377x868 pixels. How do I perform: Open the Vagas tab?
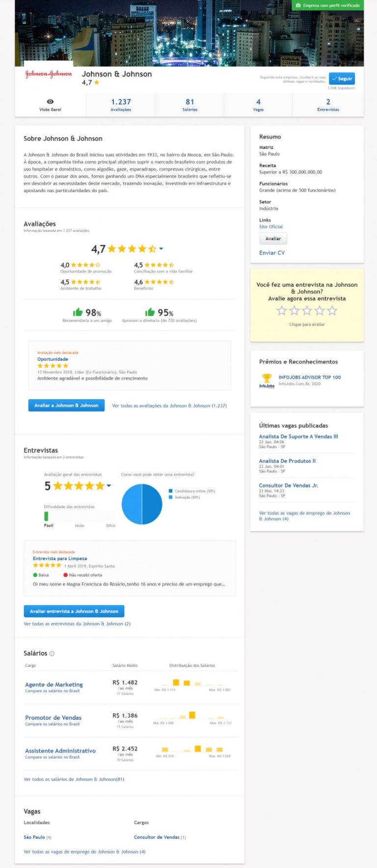click(x=258, y=105)
